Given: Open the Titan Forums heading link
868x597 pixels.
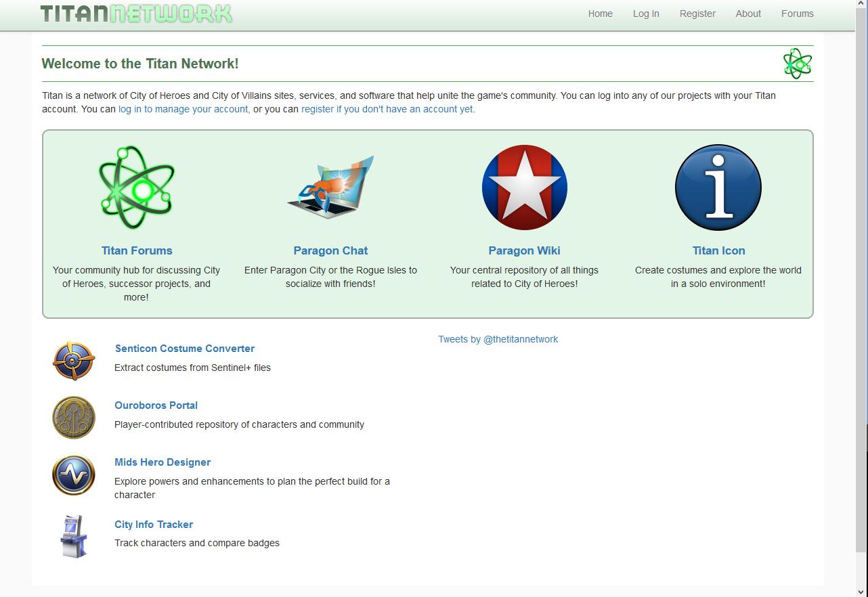Looking at the screenshot, I should 137,250.
